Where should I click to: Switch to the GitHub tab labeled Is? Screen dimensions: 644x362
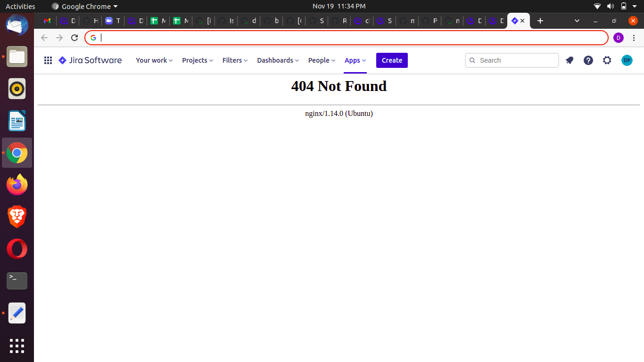226,21
